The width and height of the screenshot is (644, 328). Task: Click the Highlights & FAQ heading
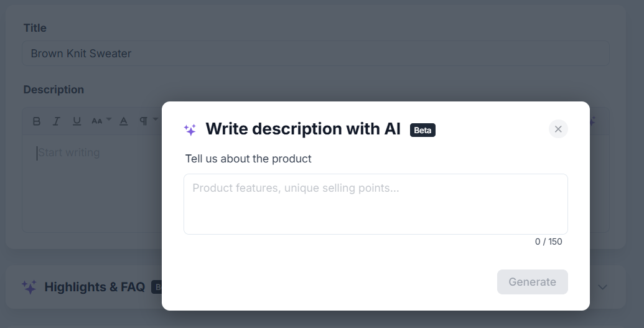[95, 287]
